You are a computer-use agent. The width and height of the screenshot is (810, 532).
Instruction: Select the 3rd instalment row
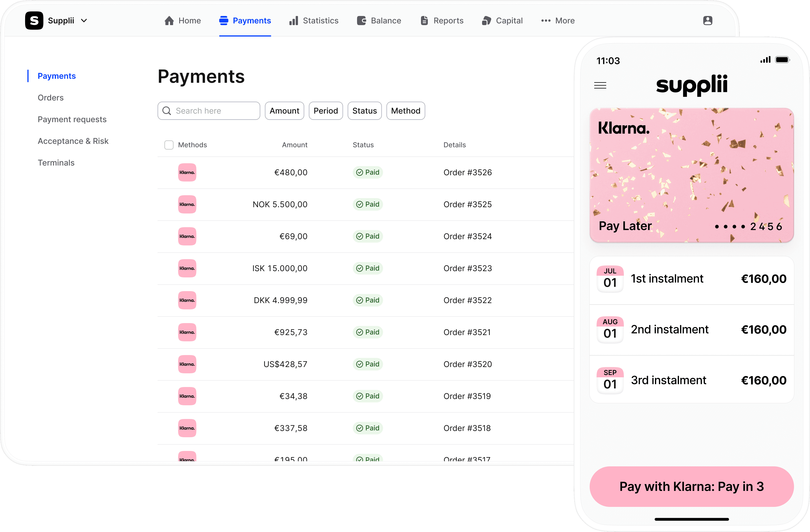coord(692,380)
